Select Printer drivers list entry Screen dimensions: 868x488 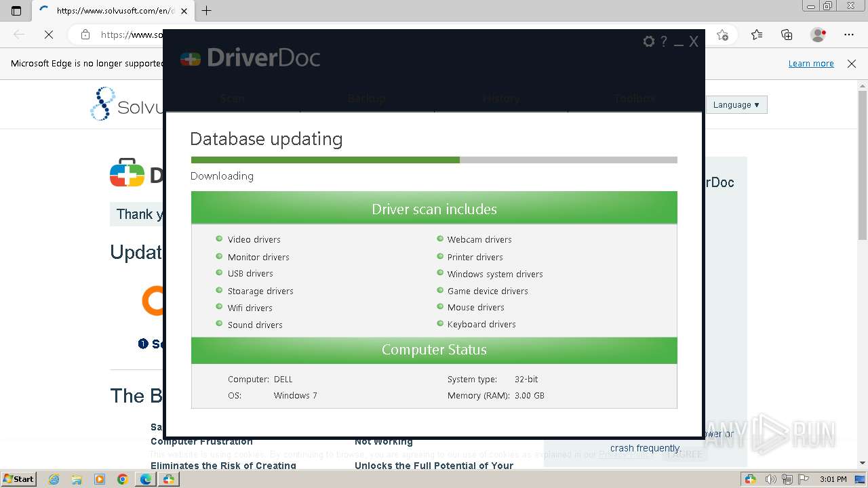pos(475,257)
